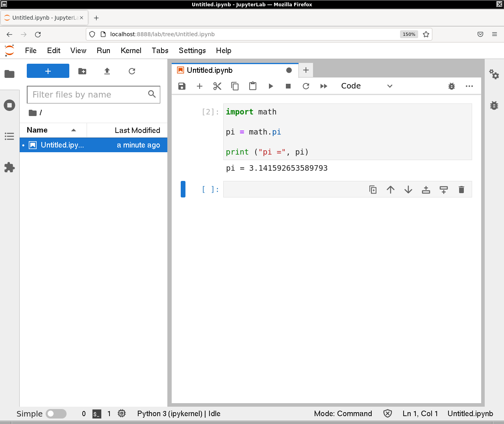
Task: Cut the selected cell with the scissors icon
Action: pyautogui.click(x=217, y=86)
